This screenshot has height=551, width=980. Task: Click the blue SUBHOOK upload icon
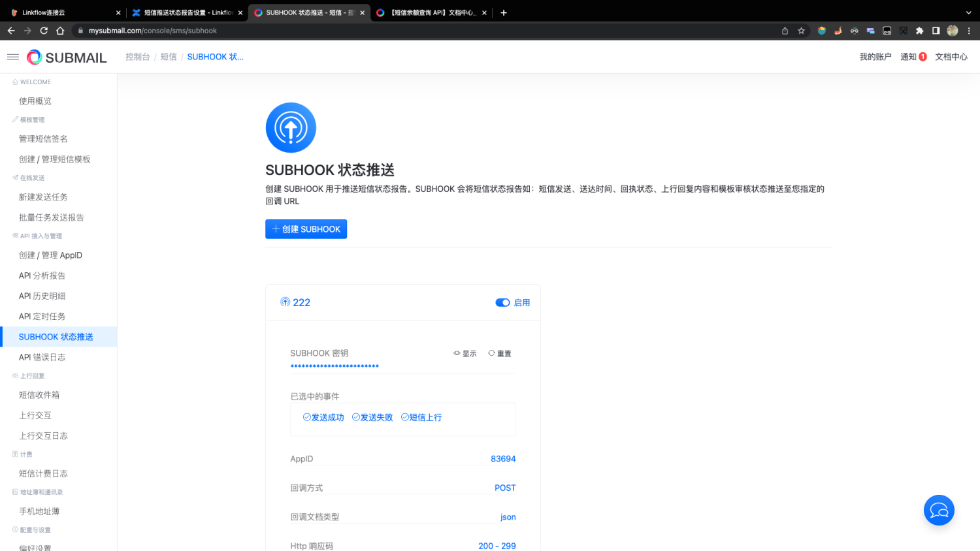coord(291,127)
